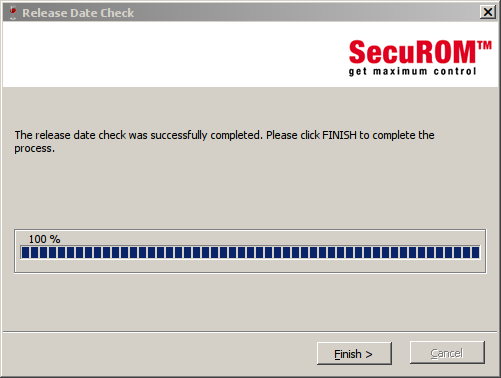The height and width of the screenshot is (378, 501).
Task: Click Finish > to complete the process
Action: [x=354, y=353]
